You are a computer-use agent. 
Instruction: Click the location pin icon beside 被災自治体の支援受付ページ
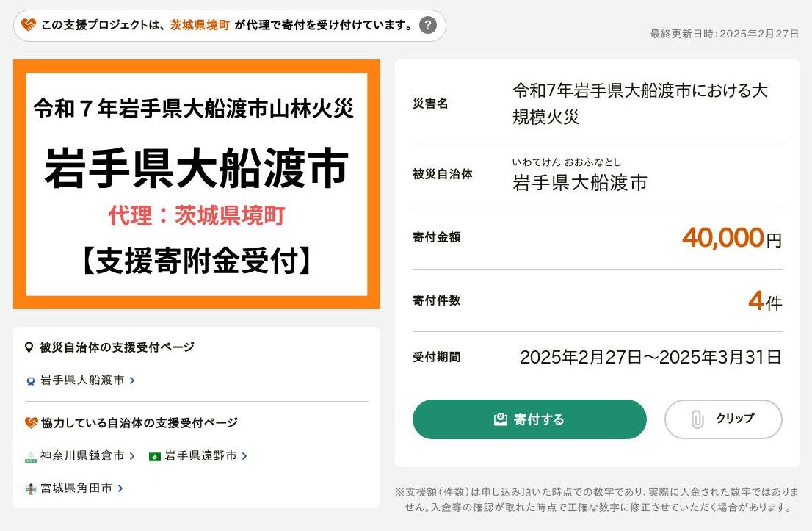pos(29,347)
